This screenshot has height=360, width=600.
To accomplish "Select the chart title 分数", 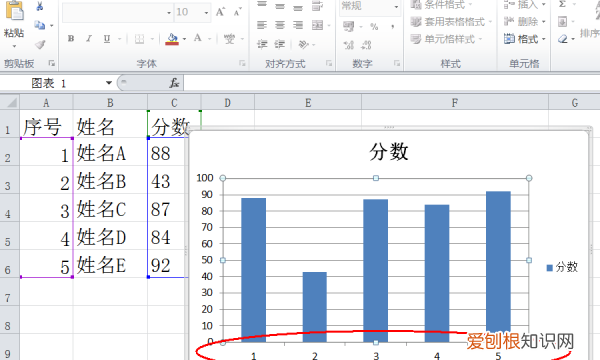I will [389, 151].
